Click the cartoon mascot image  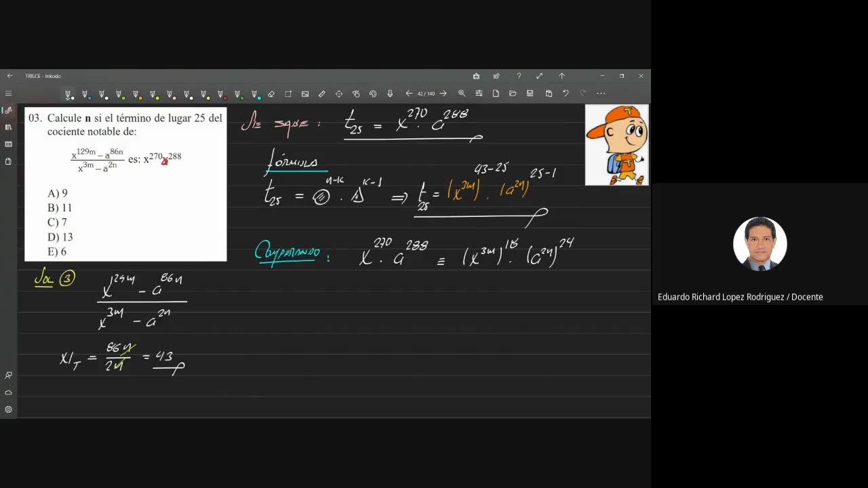tap(616, 145)
